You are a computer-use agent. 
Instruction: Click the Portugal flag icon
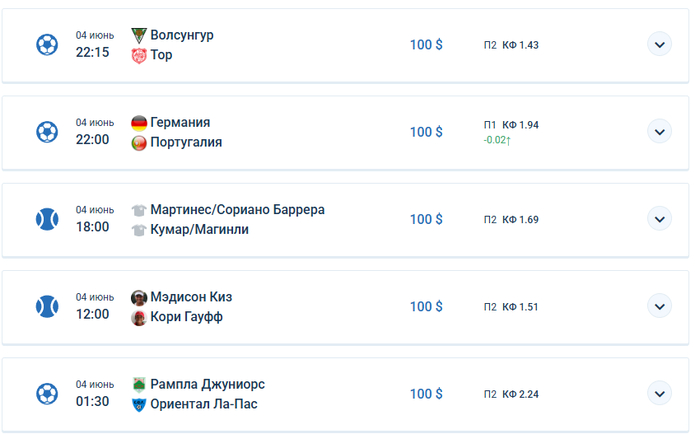pos(139,143)
